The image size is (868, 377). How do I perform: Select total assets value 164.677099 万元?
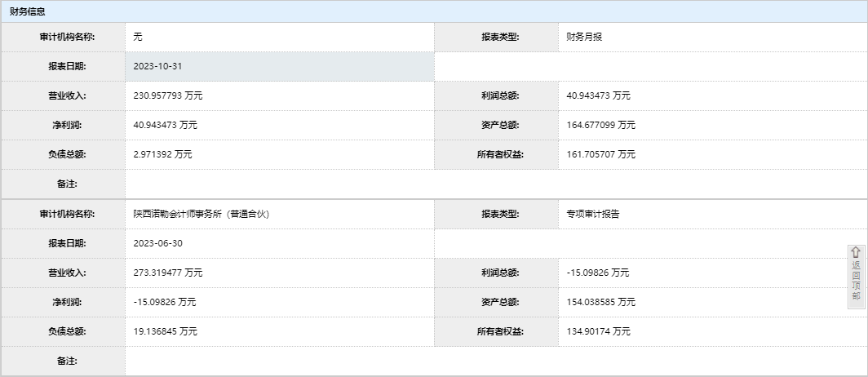pyautogui.click(x=600, y=125)
